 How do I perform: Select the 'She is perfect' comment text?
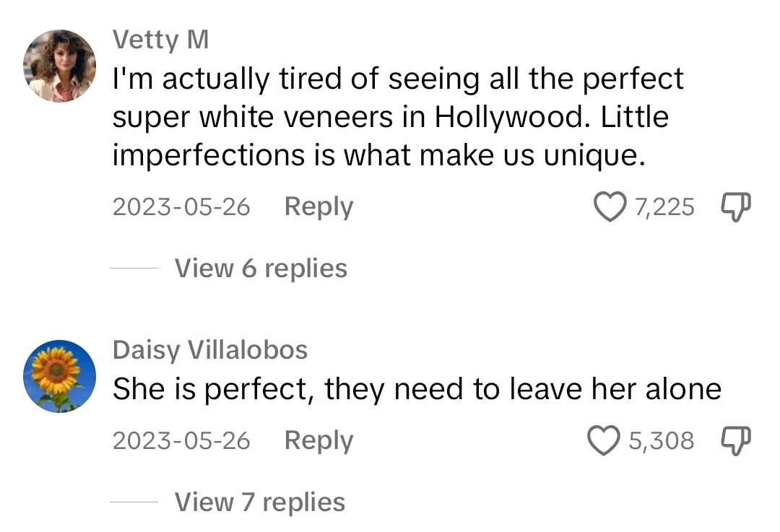pyautogui.click(x=417, y=390)
